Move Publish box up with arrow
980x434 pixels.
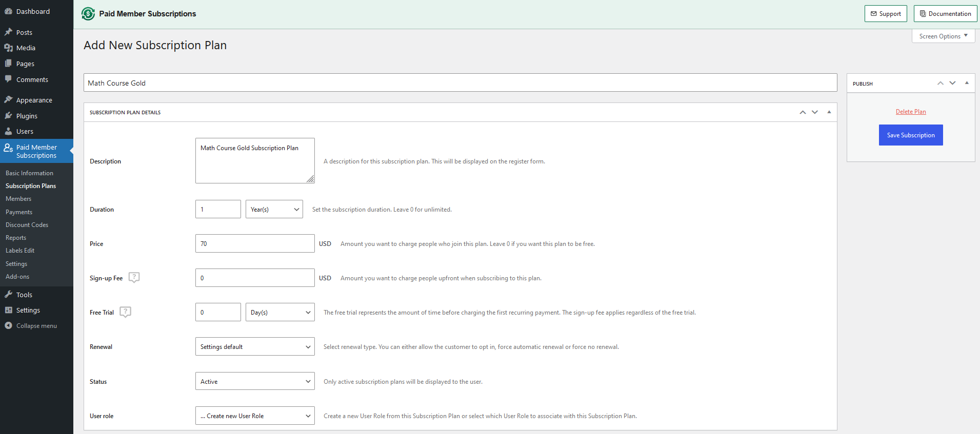tap(941, 83)
